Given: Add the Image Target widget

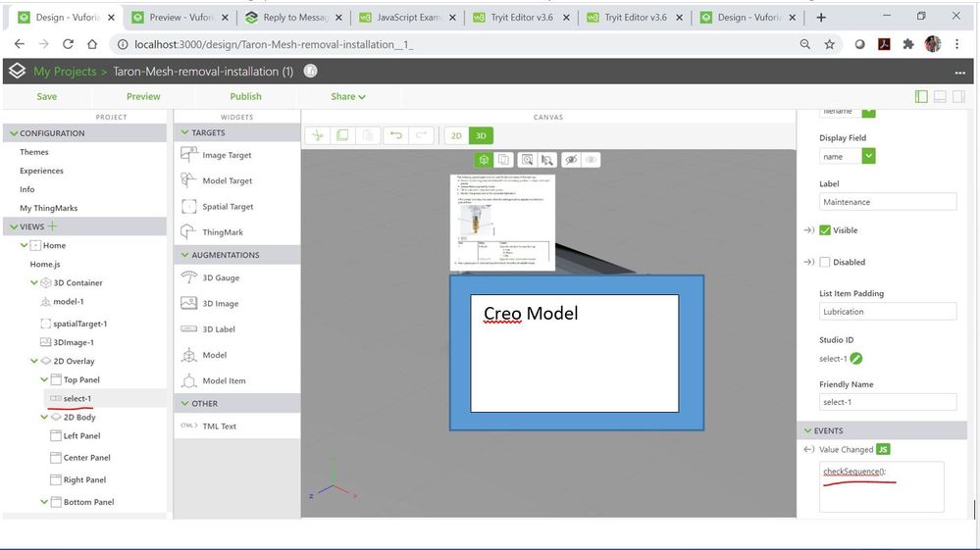Looking at the screenshot, I should (x=216, y=155).
